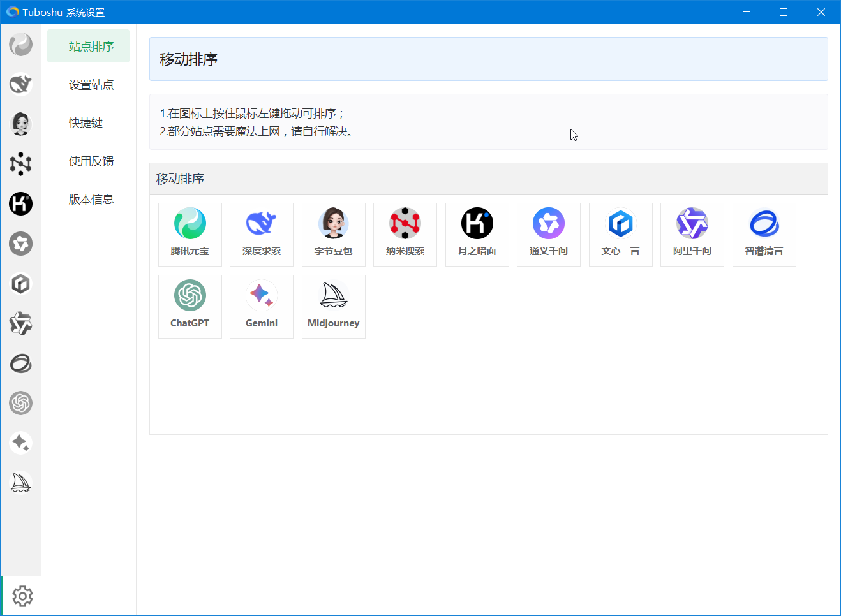Open Tongyi Qianwen icon in the sidebar
Screen dimensions: 841x616
coord(20,244)
